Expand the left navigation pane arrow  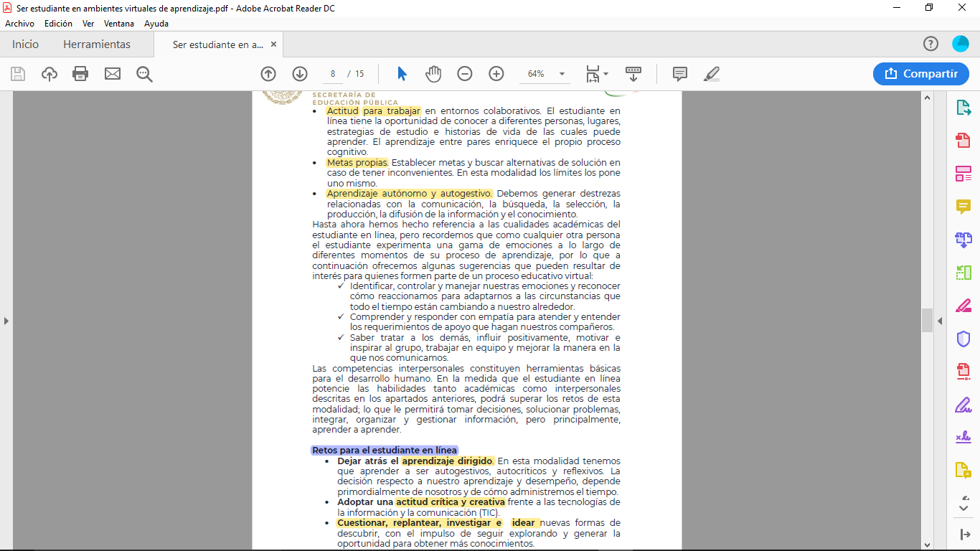[x=6, y=321]
